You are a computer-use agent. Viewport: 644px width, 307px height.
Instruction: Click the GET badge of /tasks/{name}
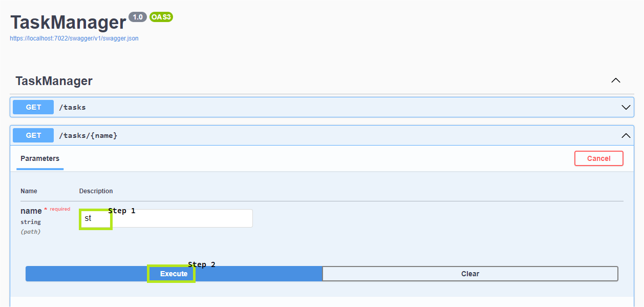33,135
